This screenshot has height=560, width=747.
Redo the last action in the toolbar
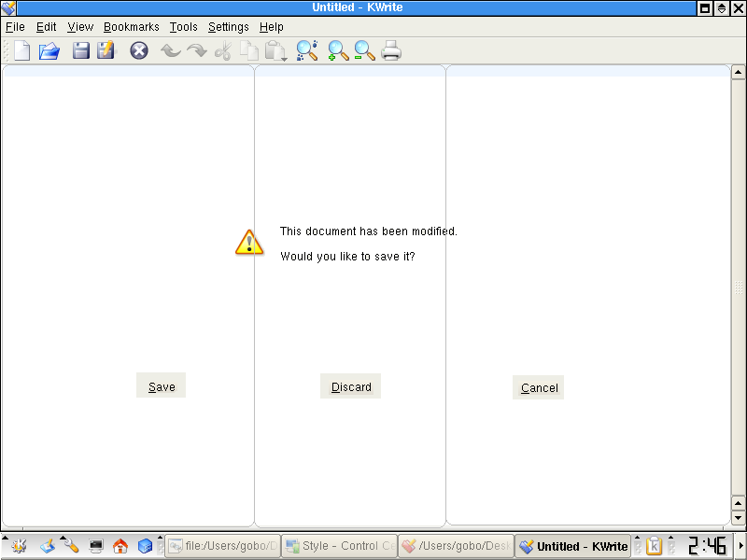tap(197, 50)
